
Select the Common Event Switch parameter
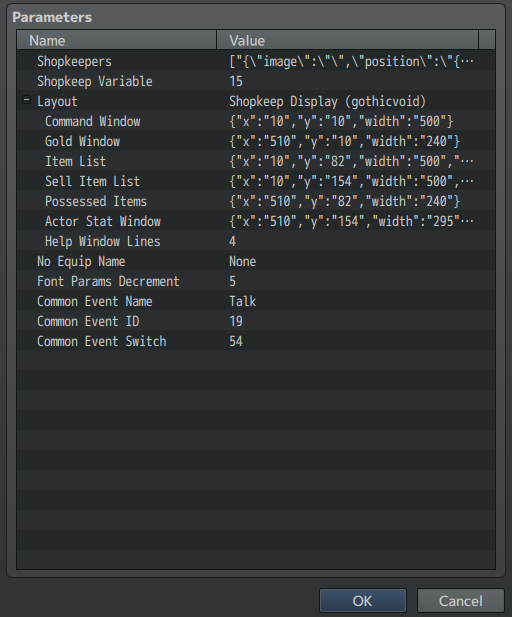coord(102,342)
